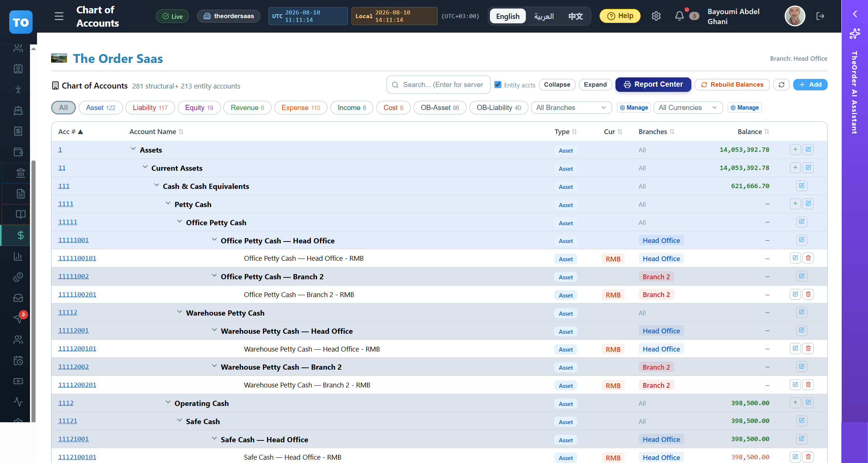Click the TO app logo
The image size is (868, 463).
pos(21,22)
